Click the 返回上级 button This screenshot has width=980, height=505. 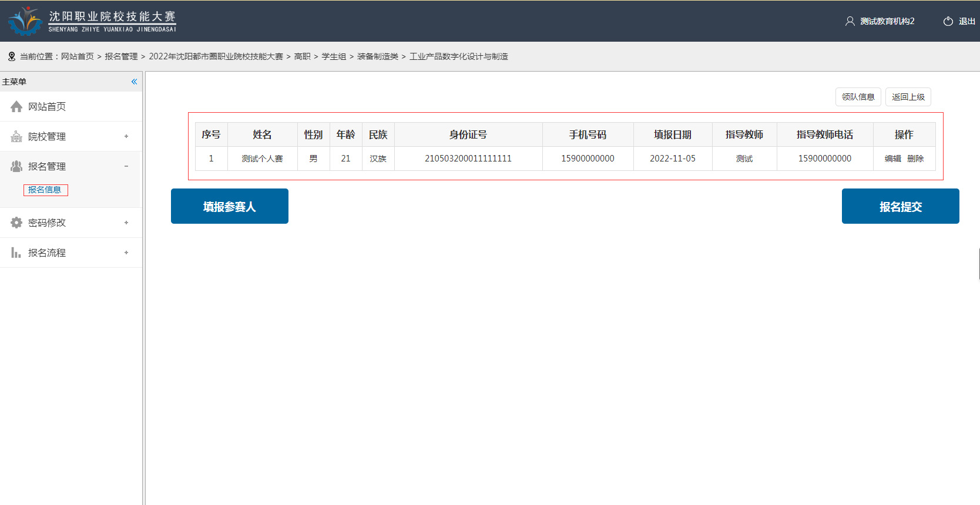908,97
